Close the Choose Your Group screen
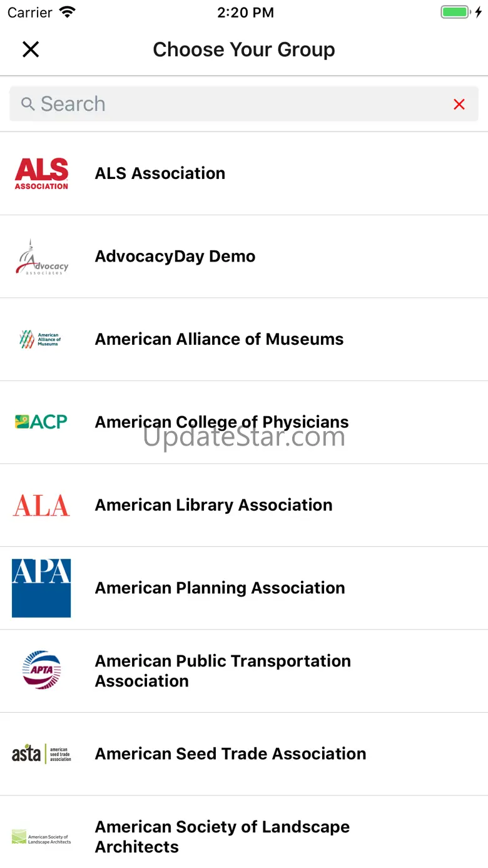 tap(31, 49)
